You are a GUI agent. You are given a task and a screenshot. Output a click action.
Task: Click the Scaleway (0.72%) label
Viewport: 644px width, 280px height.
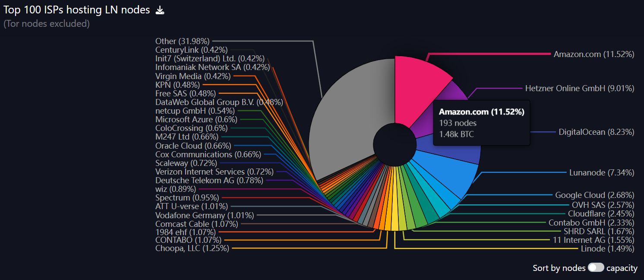pos(185,163)
